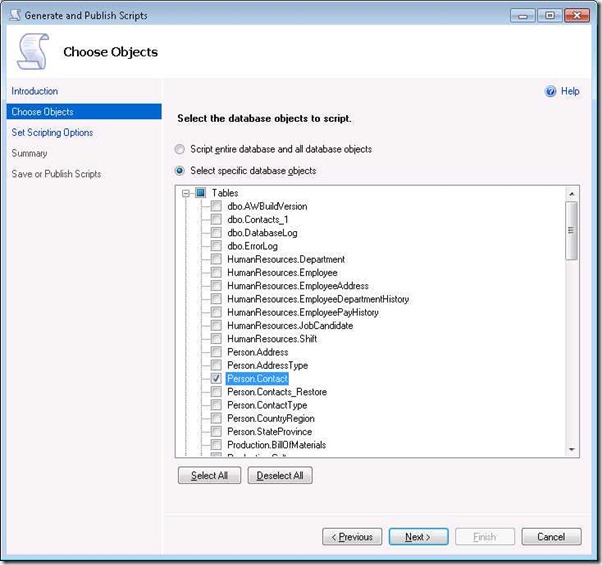Image resolution: width=602 pixels, height=565 pixels.
Task: Check the HumanResources.Shift checkbox
Action: coord(216,339)
